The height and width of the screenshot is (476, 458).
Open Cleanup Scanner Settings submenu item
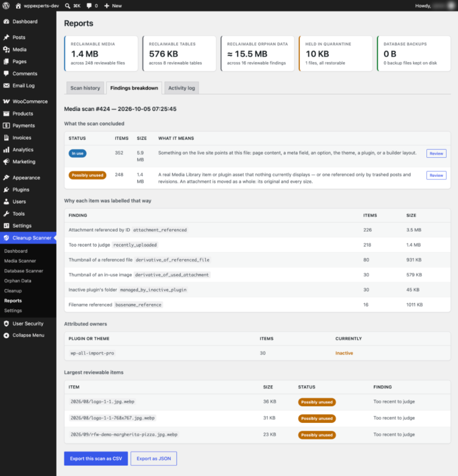pyautogui.click(x=13, y=310)
